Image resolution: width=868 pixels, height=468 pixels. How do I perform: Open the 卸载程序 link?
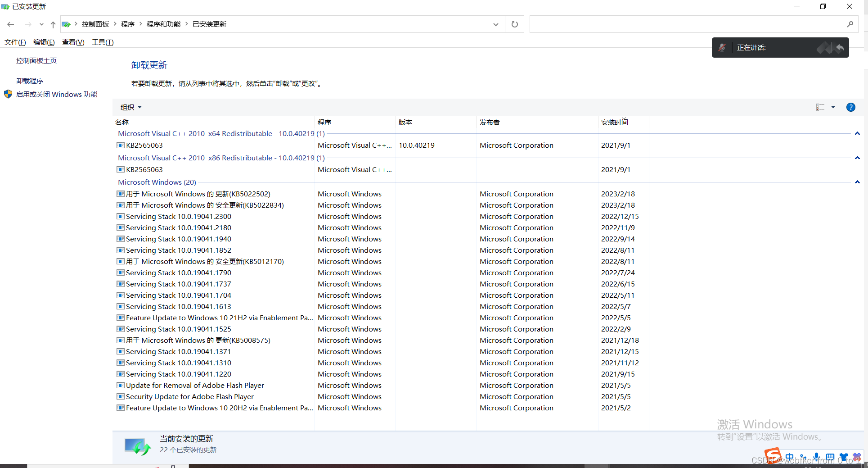(x=30, y=81)
